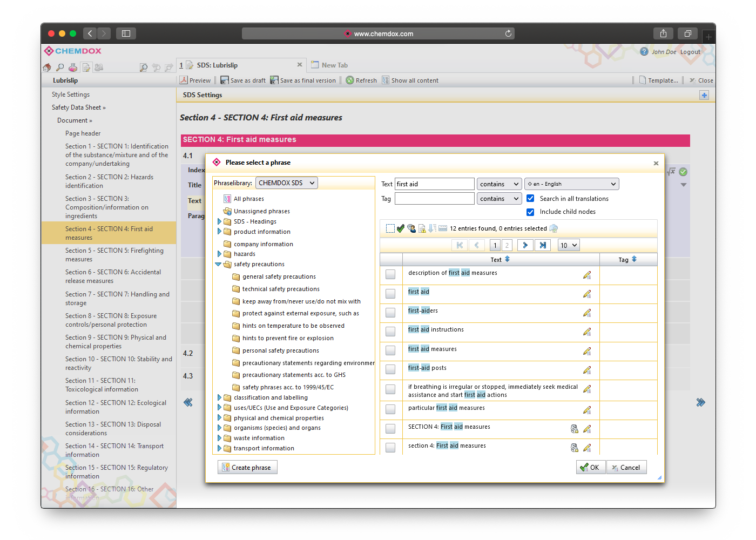Screen dimensions: 756x540
Task: Click the 'Create phrase' button
Action: (x=247, y=468)
